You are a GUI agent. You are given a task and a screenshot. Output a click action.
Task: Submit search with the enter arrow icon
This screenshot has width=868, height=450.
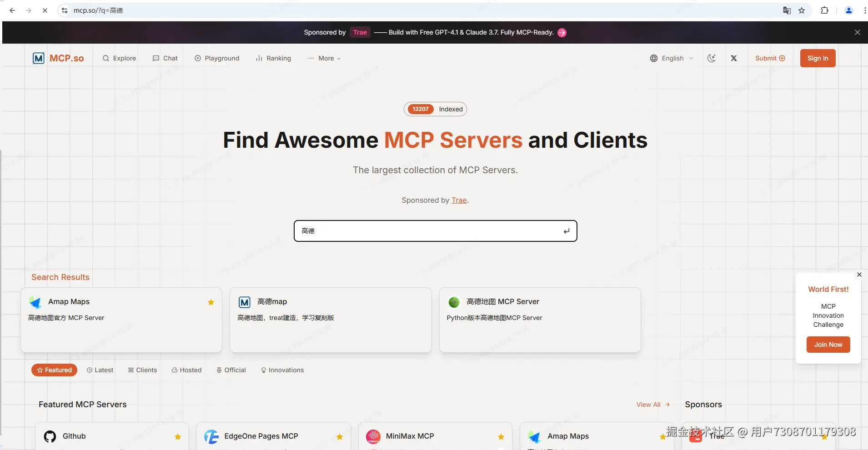click(567, 231)
